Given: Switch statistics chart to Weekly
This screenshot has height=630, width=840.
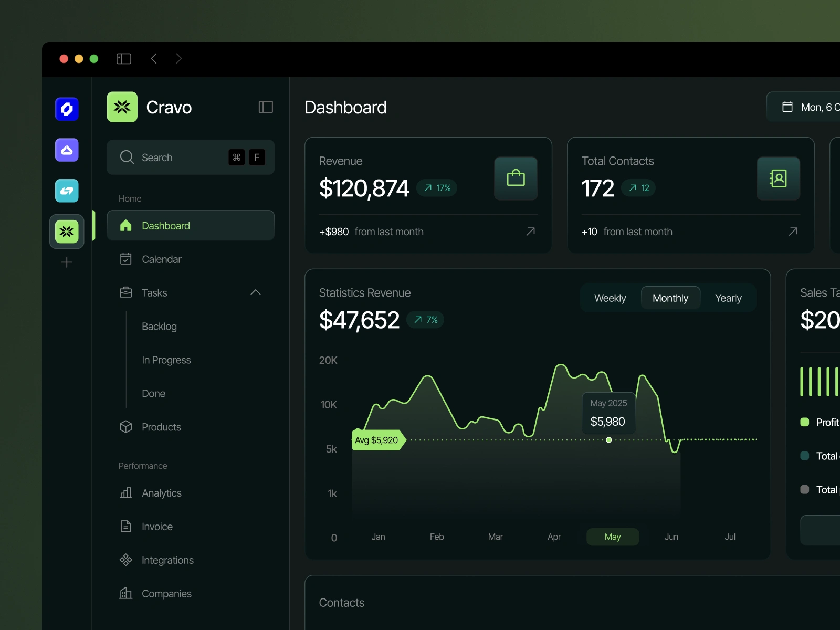Looking at the screenshot, I should [x=610, y=298].
